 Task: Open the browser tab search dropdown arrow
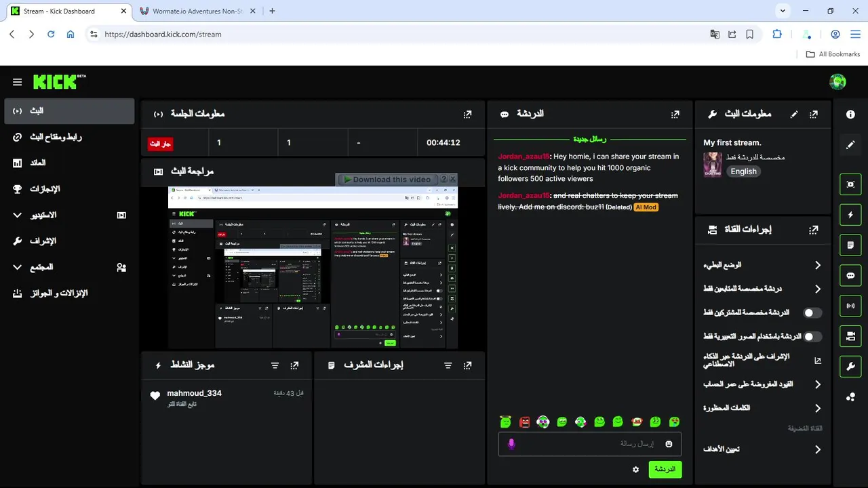(783, 11)
